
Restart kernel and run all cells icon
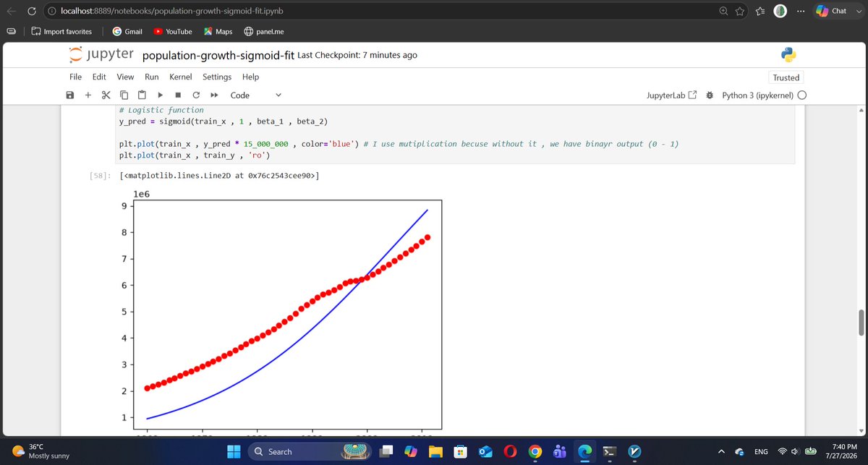point(214,95)
